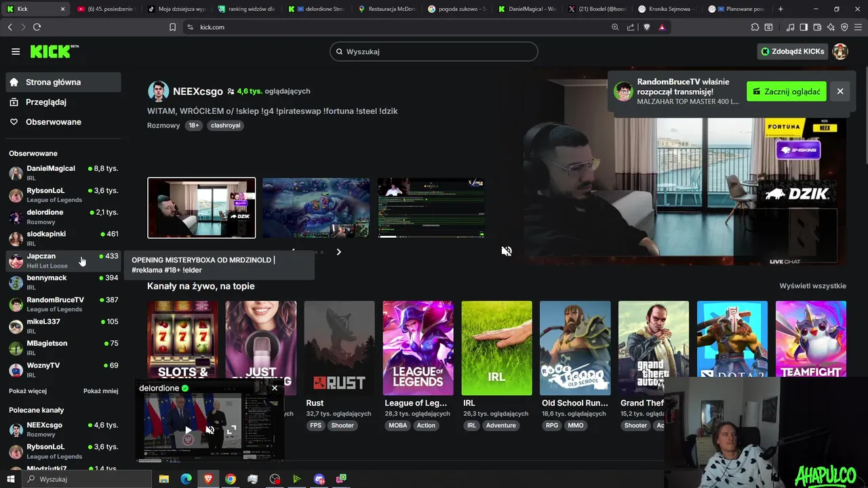The width and height of the screenshot is (868, 488).
Task: Click the Wyszukaj search field
Action: [434, 52]
